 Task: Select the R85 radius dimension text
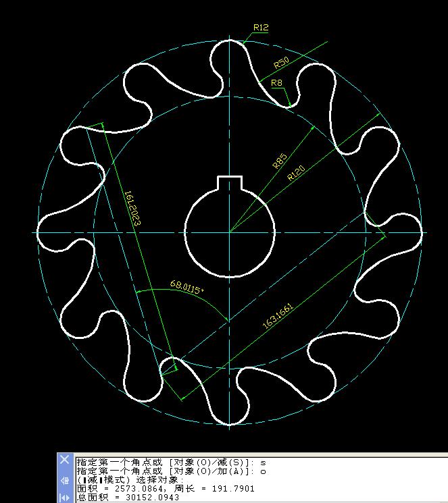click(279, 161)
